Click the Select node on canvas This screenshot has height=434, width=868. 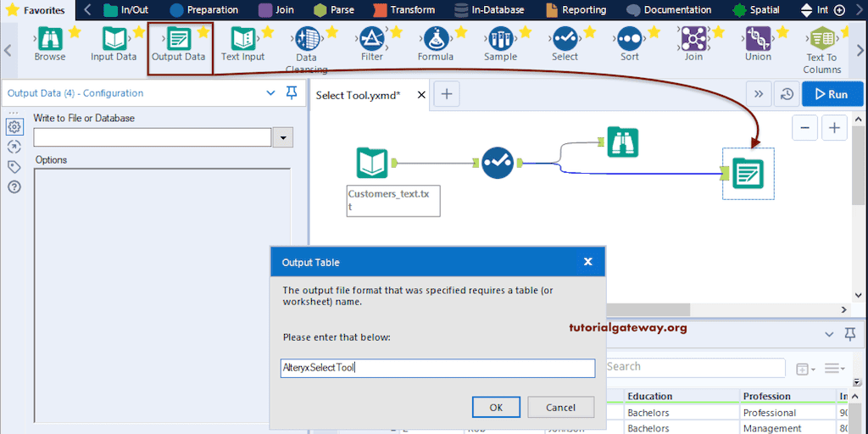click(497, 163)
